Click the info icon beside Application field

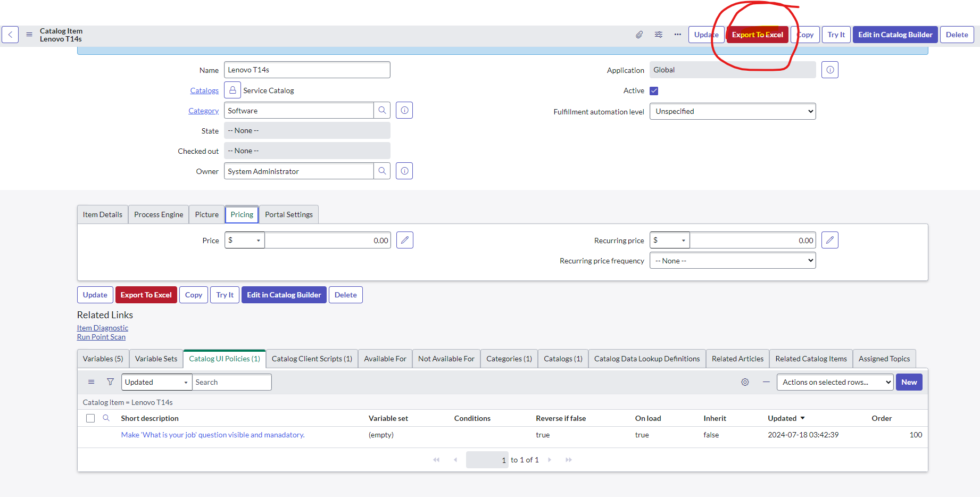830,70
